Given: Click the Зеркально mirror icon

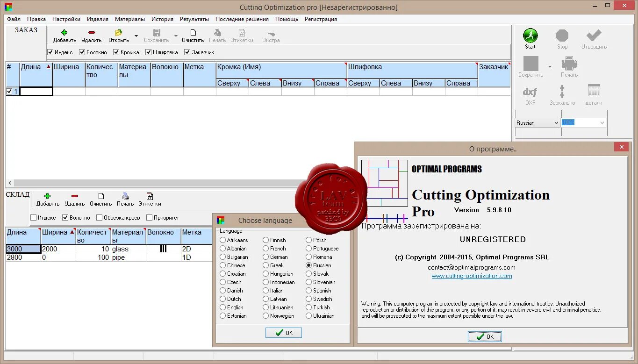Looking at the screenshot, I should coord(562,91).
